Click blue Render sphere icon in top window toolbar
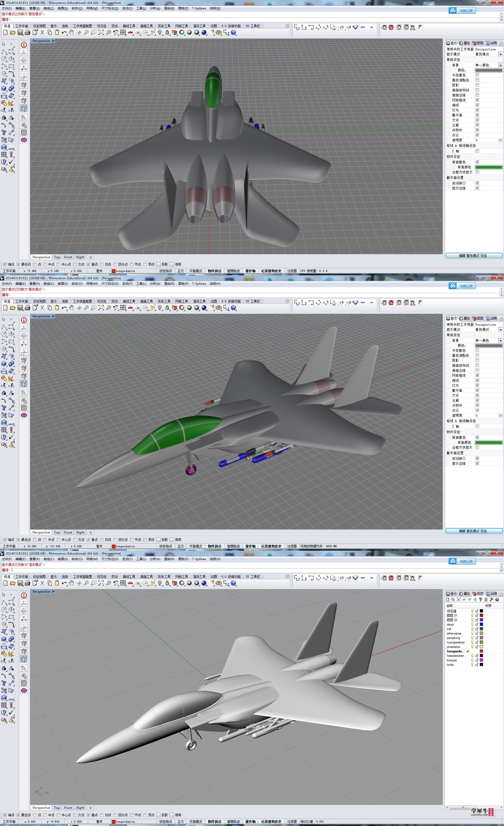504x826 pixels. (x=204, y=33)
